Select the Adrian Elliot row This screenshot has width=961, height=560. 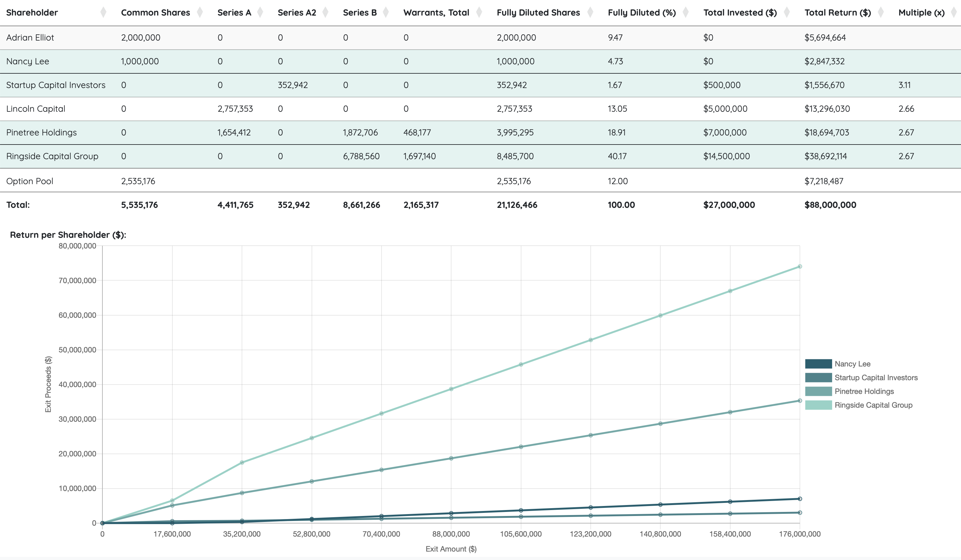tap(30, 37)
